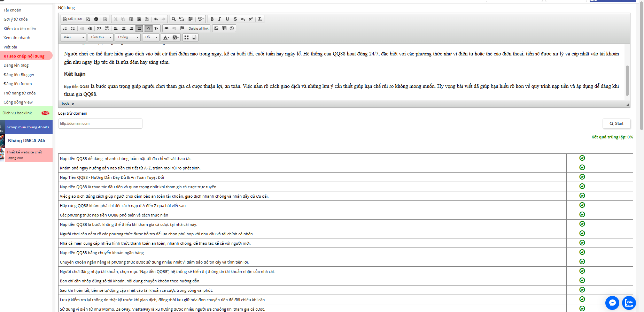Click the Delete all link button
Image resolution: width=644 pixels, height=312 pixels.
198,28
